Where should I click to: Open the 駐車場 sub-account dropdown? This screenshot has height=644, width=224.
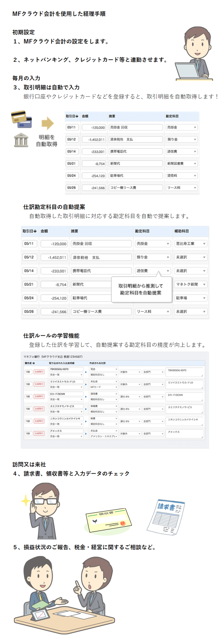tap(191, 298)
